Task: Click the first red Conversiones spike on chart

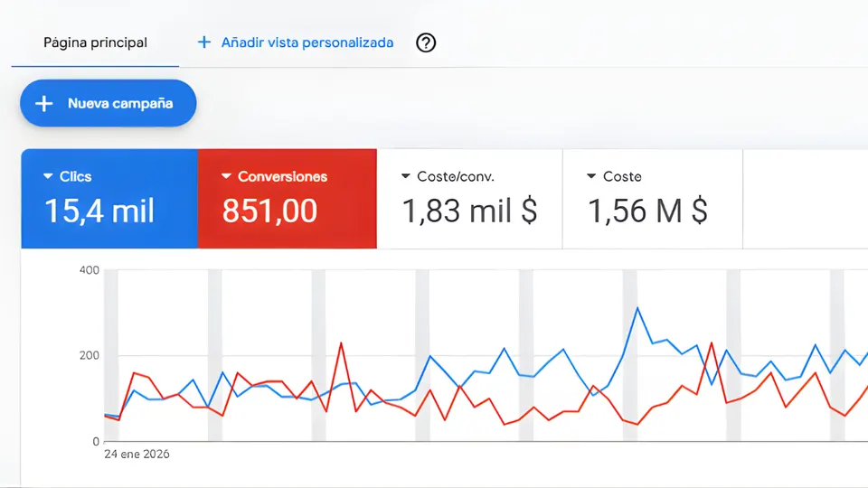Action: click(x=341, y=343)
